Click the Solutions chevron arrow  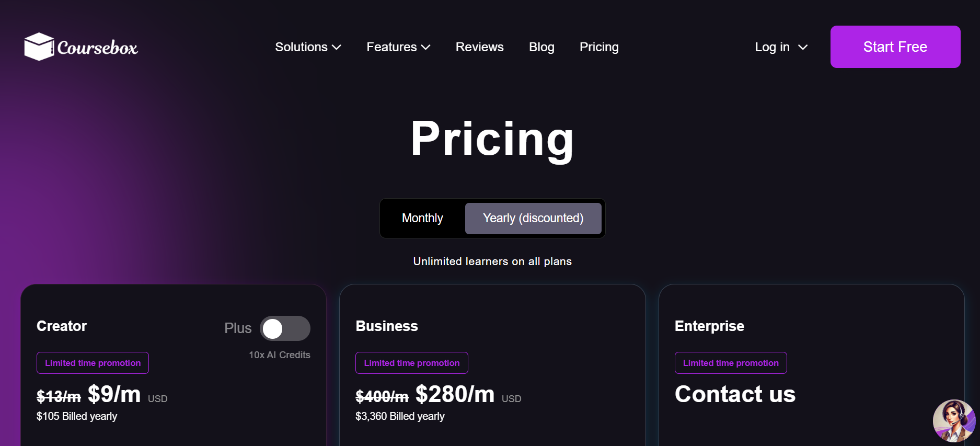tap(337, 47)
